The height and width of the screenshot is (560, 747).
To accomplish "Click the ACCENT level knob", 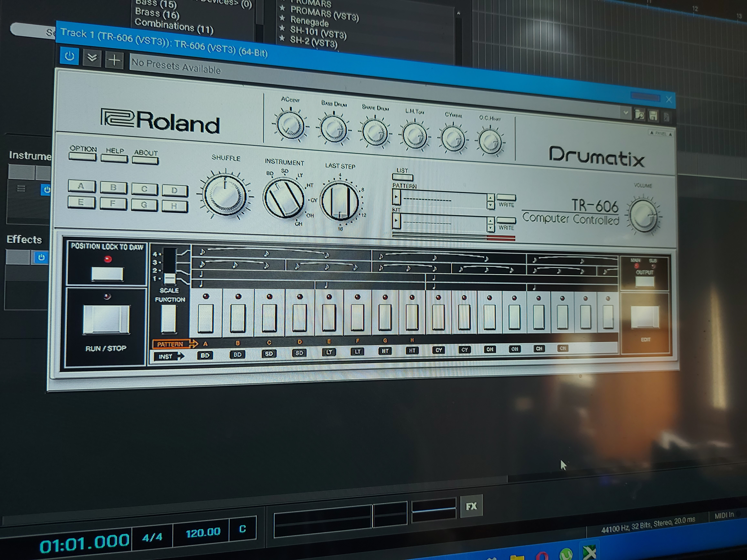I will 290,125.
